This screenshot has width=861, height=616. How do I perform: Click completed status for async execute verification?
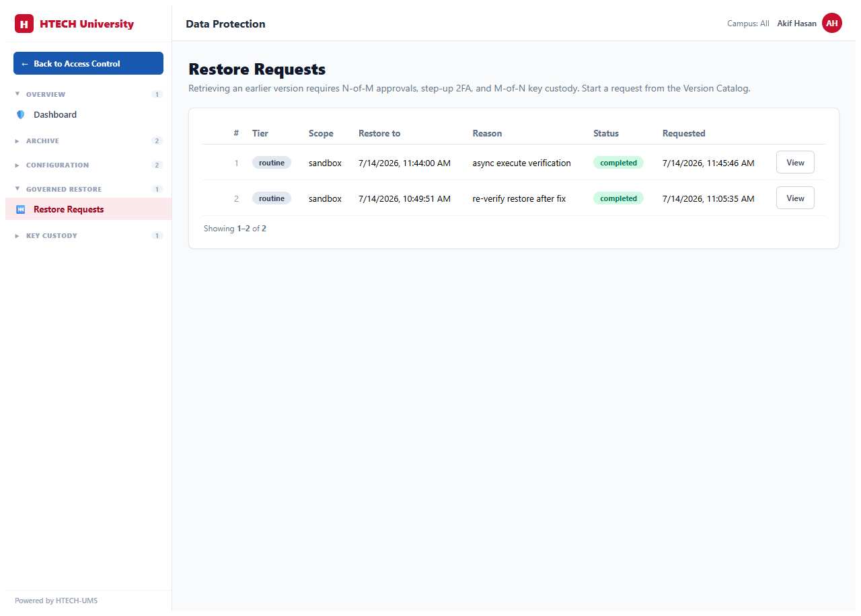pyautogui.click(x=618, y=163)
